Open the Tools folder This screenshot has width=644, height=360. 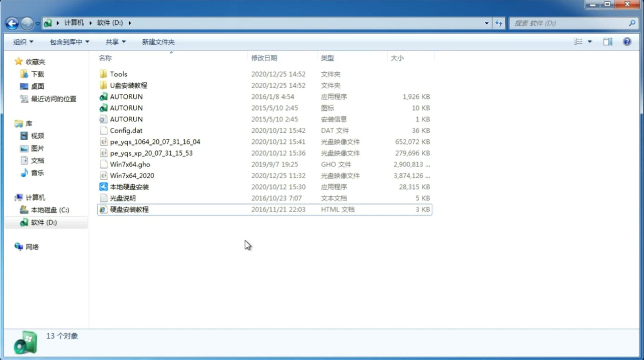[118, 74]
